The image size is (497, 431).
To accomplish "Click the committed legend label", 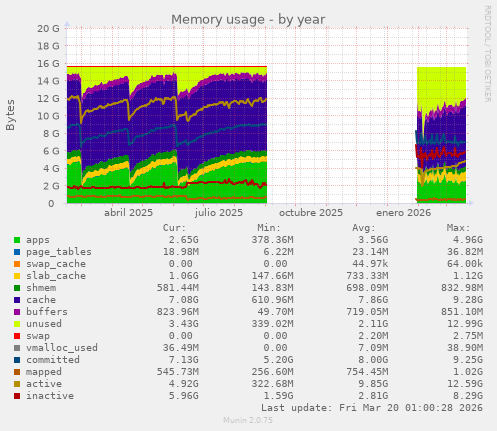I will (x=53, y=360).
